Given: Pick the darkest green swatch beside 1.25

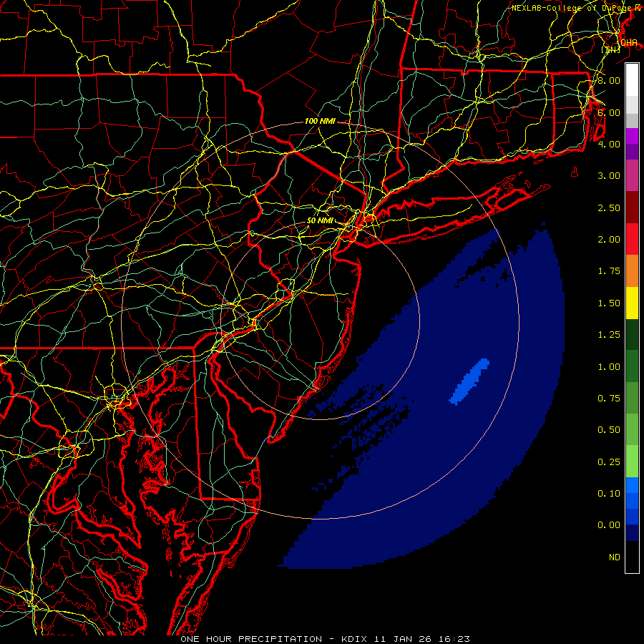Looking at the screenshot, I should (632, 334).
